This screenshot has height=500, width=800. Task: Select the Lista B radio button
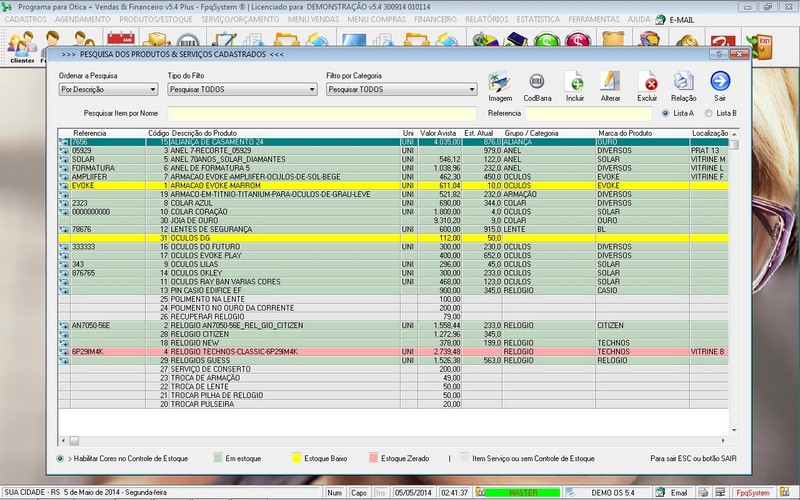pyautogui.click(x=709, y=113)
